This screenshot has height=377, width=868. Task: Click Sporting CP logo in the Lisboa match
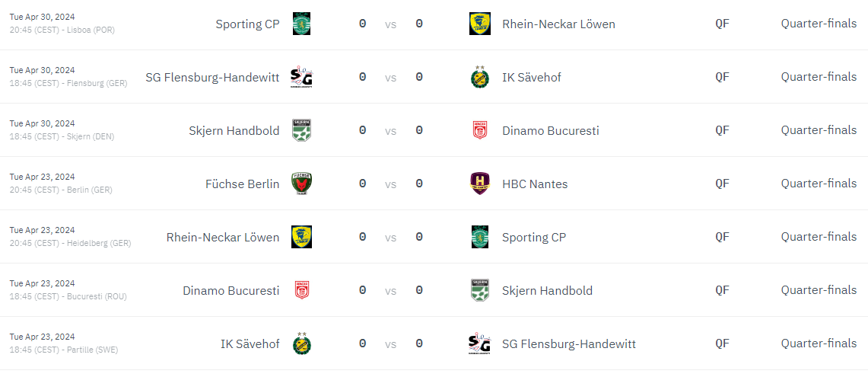pos(301,24)
